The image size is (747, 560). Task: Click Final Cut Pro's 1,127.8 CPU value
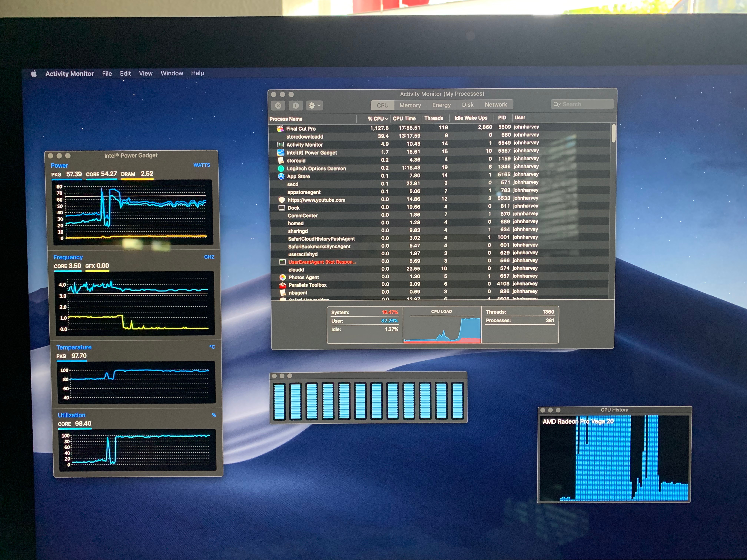[x=379, y=128]
